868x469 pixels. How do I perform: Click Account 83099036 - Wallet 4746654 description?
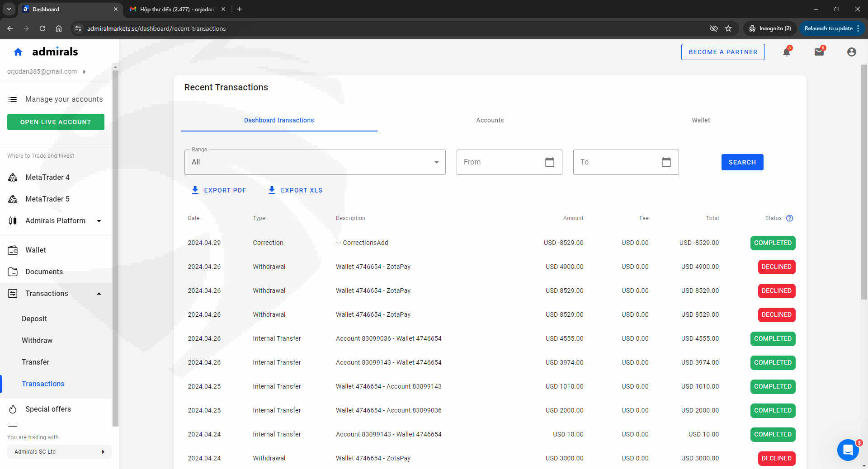[x=389, y=338]
